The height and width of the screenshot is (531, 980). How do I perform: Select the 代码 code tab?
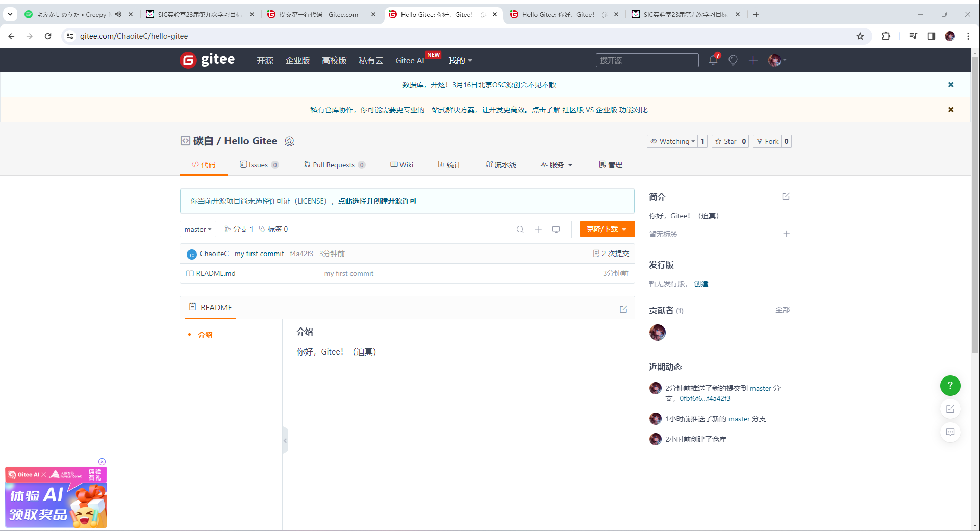204,165
